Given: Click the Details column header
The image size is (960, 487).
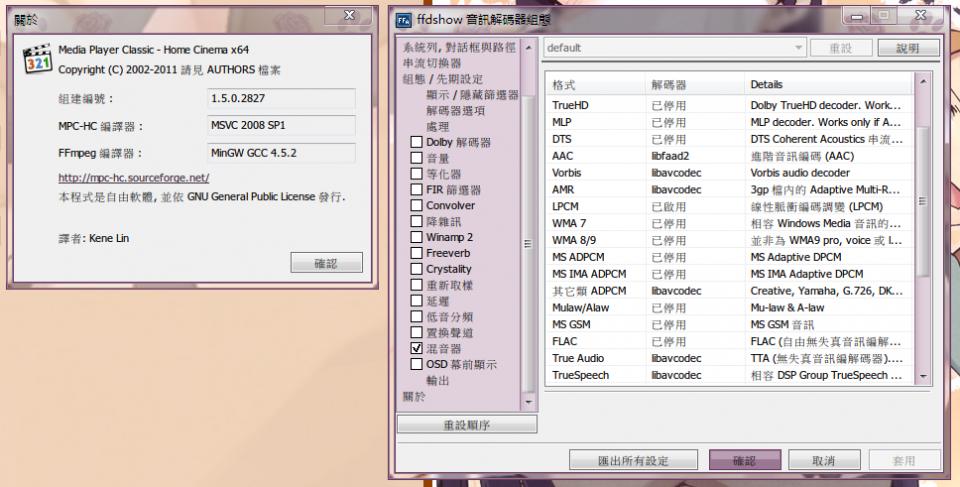Looking at the screenshot, I should (830, 85).
